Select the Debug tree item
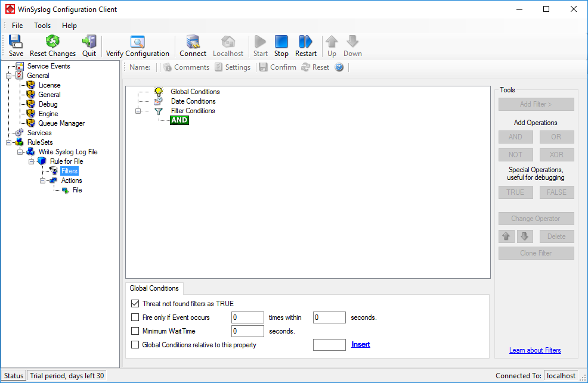 [x=48, y=104]
